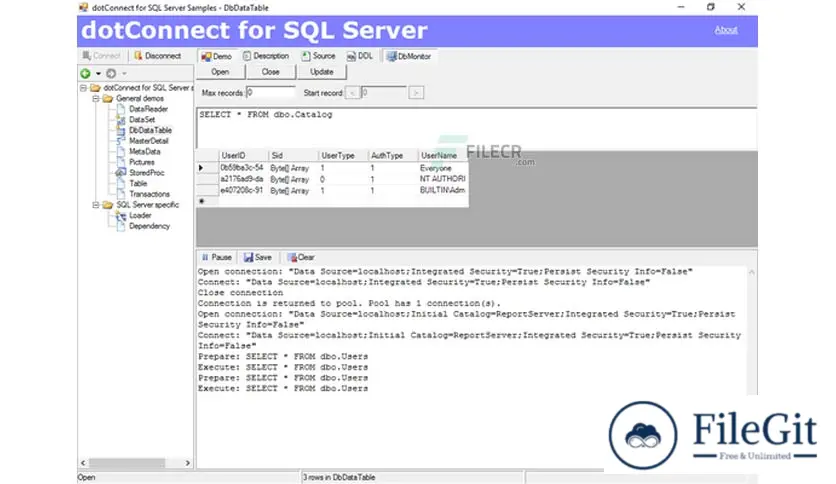Sort by the Sid column header

click(x=293, y=155)
